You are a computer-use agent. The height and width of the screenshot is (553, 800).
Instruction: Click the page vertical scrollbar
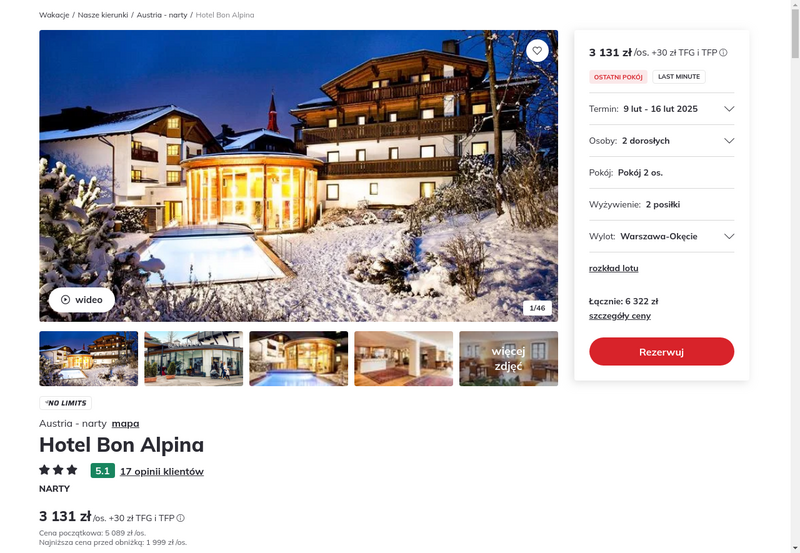[x=795, y=276]
